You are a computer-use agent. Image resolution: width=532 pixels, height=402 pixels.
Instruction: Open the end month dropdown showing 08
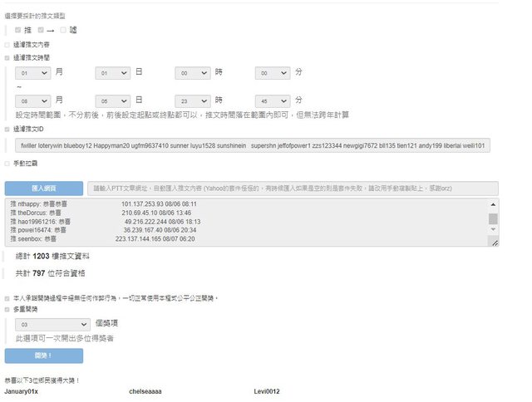pyautogui.click(x=33, y=100)
